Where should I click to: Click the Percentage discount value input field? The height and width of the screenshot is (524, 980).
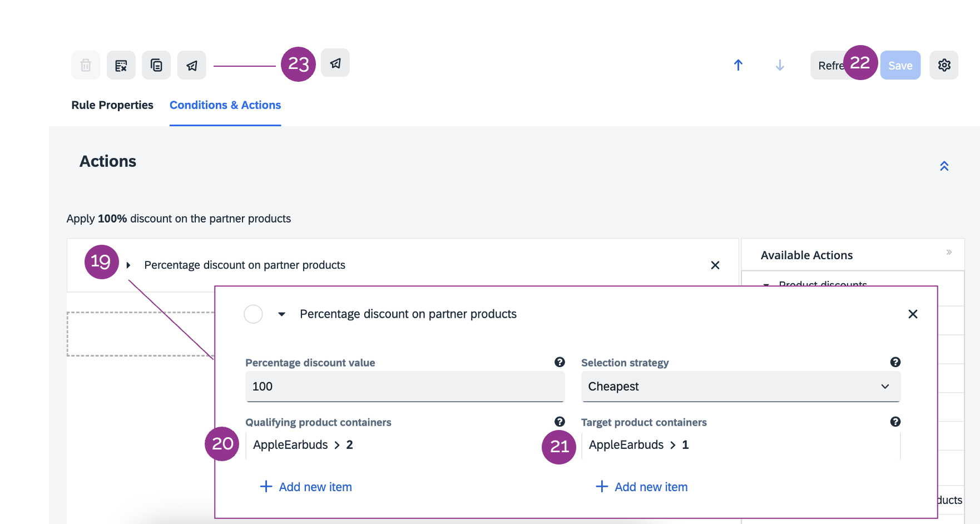pos(404,387)
